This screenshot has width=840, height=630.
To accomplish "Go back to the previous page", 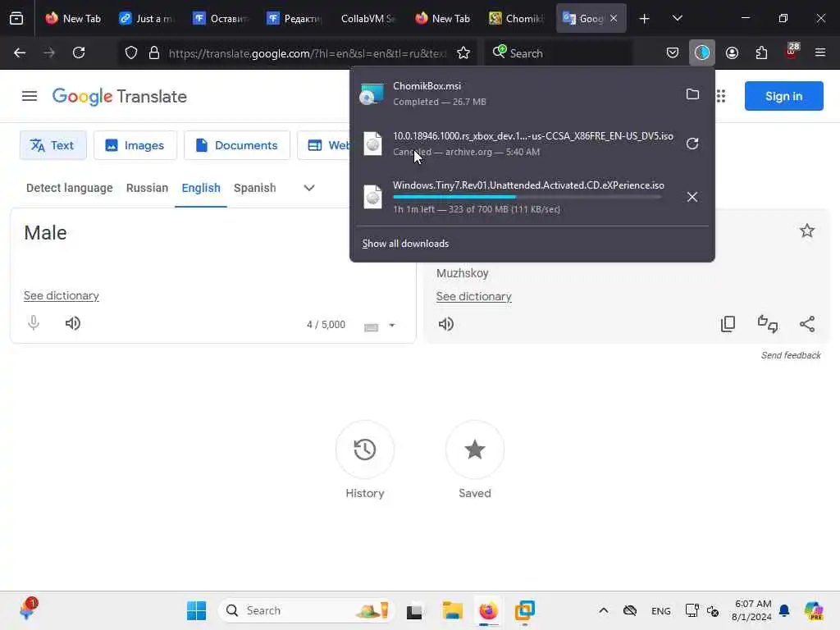I will (20, 52).
